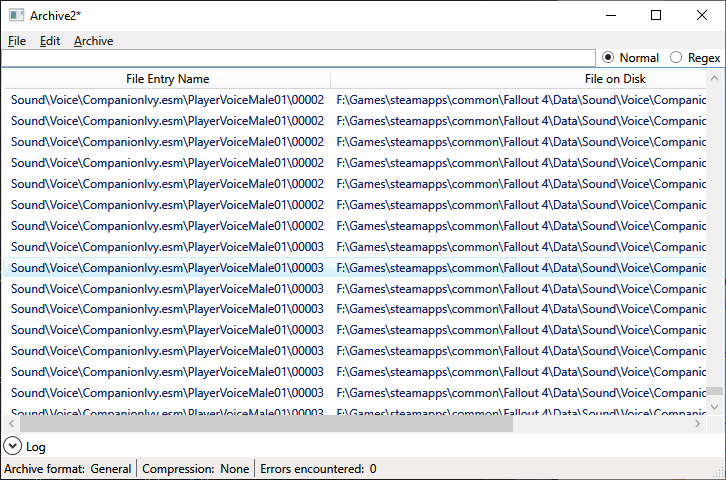
Task: Click the Archive2 application icon in title bar
Action: click(16, 15)
